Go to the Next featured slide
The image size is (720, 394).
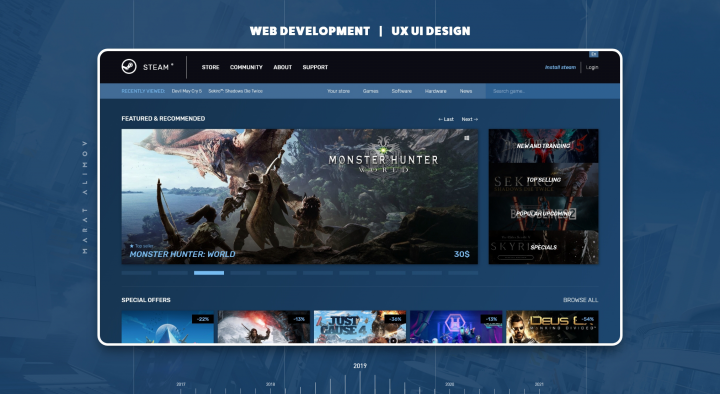coord(470,119)
